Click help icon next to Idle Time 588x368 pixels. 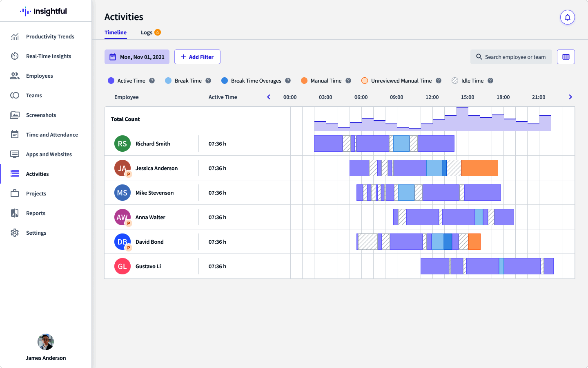490,81
